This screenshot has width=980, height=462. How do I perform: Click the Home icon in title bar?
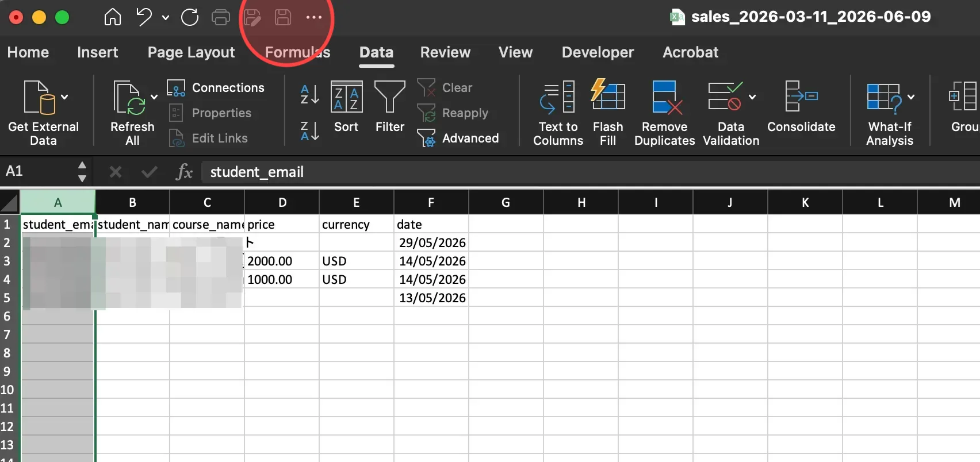(x=113, y=17)
